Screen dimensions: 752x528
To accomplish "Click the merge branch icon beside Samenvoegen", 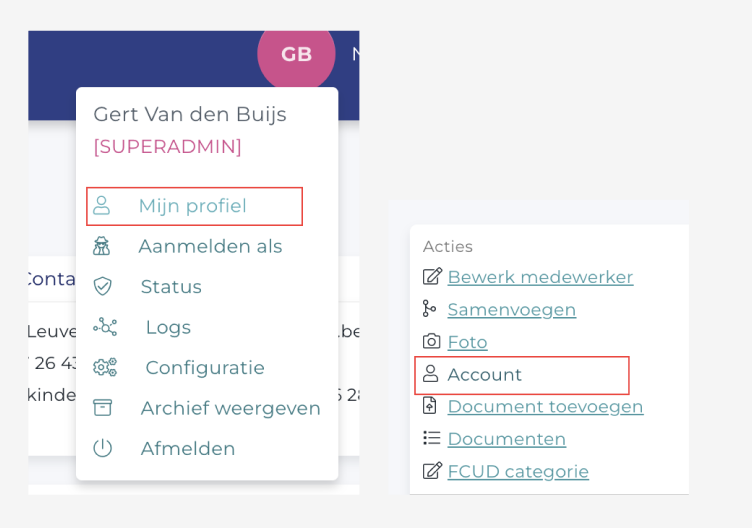I will pyautogui.click(x=429, y=308).
